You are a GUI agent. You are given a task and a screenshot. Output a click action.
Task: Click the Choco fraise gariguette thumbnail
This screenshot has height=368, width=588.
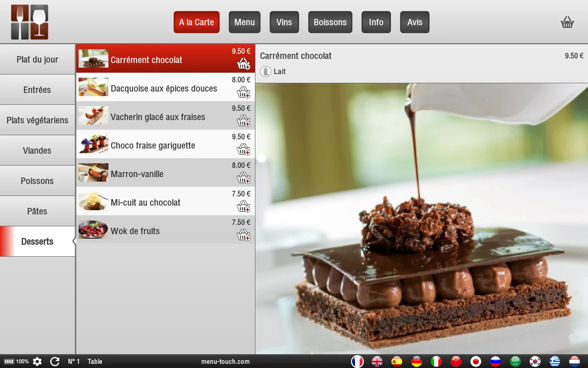(93, 144)
